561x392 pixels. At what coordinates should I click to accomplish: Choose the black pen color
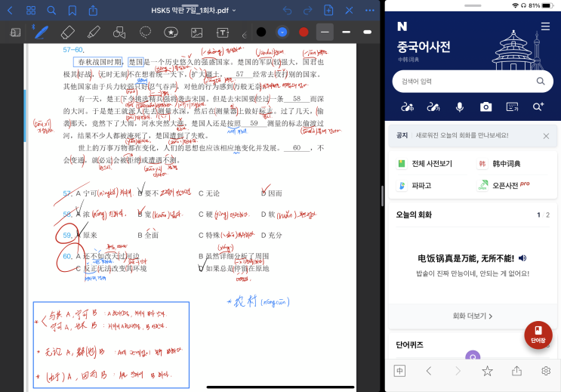pyautogui.click(x=261, y=32)
